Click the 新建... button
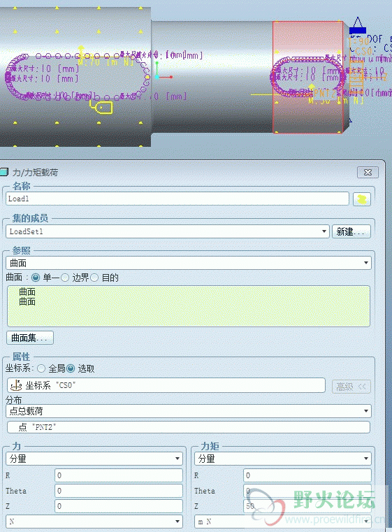This screenshot has height=532, width=392. (x=351, y=231)
